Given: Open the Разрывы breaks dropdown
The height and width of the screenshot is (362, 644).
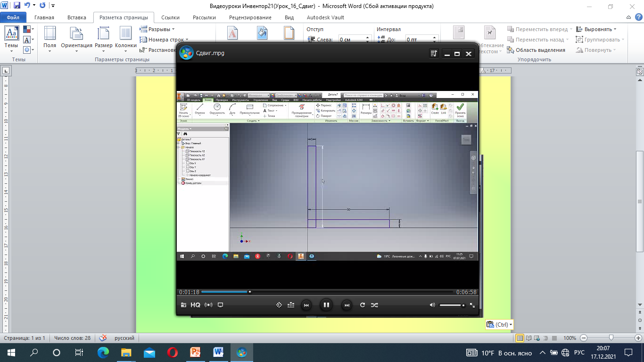Looking at the screenshot, I should point(157,29).
